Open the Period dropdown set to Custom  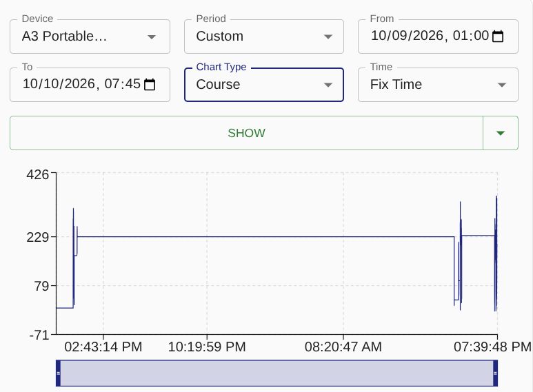(264, 37)
